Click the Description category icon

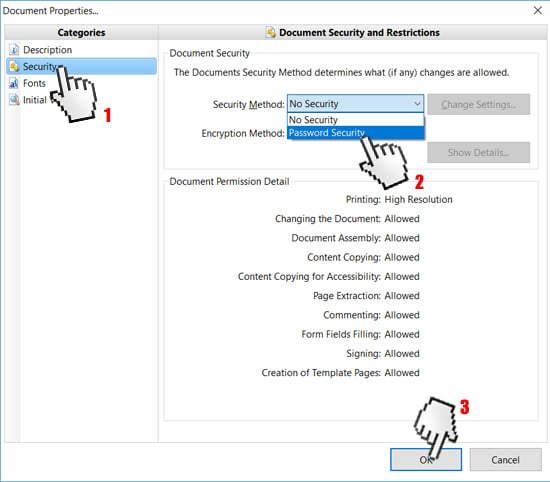14,50
